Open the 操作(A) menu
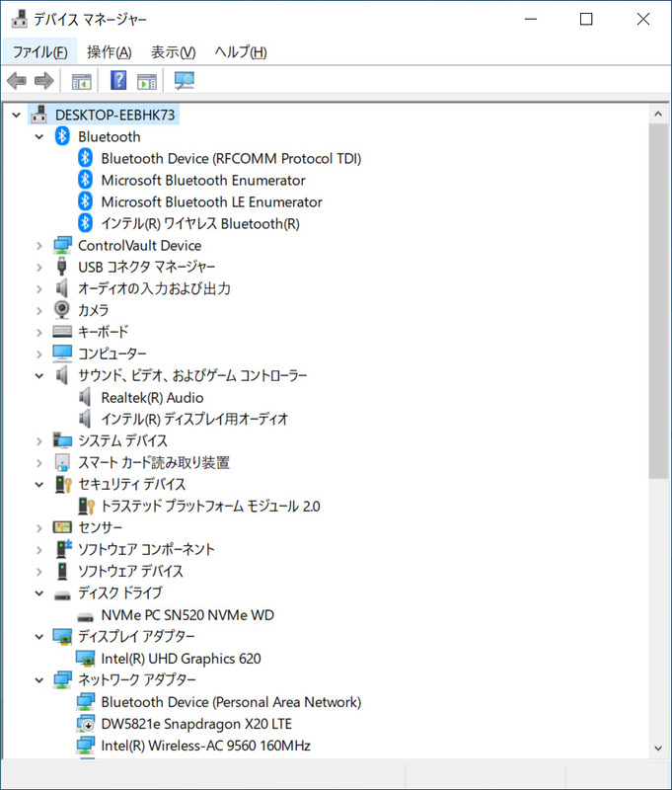Image resolution: width=672 pixels, height=790 pixels. tap(110, 51)
